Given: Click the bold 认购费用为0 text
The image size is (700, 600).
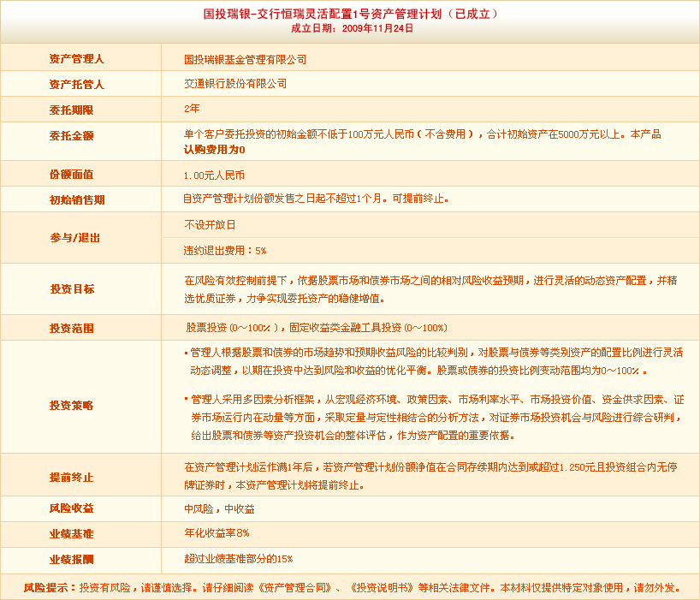Looking at the screenshot, I should (214, 149).
